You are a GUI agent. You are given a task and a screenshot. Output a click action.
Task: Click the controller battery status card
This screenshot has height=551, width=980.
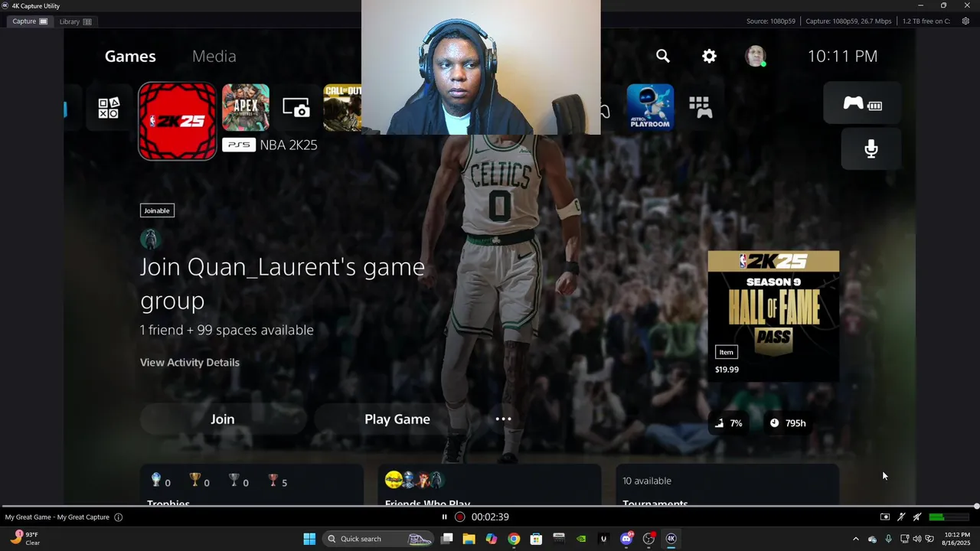click(862, 103)
